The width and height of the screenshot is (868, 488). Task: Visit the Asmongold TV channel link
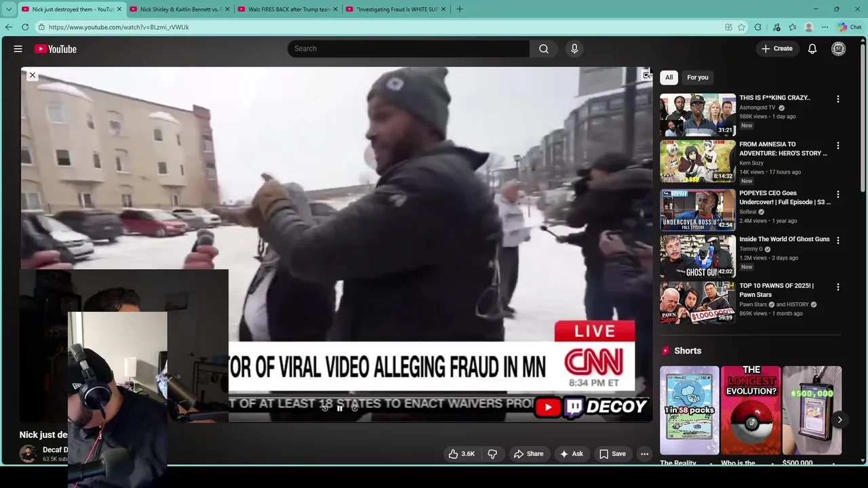pos(757,108)
